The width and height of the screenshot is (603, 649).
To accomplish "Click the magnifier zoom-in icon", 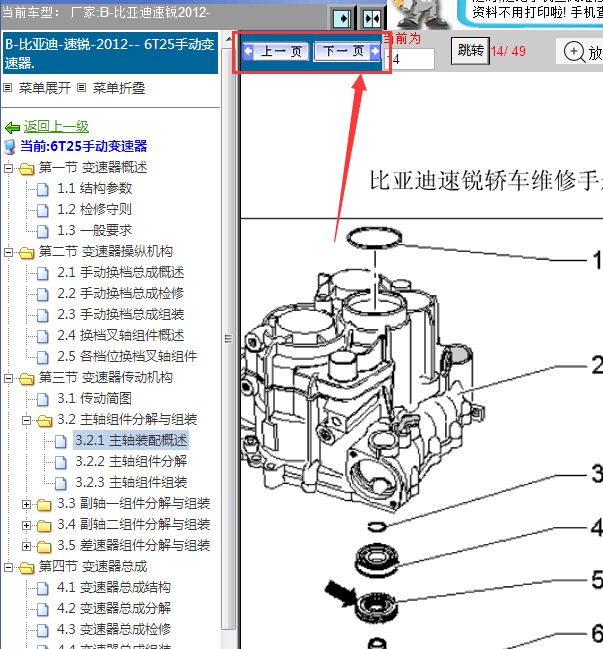I will [x=574, y=52].
